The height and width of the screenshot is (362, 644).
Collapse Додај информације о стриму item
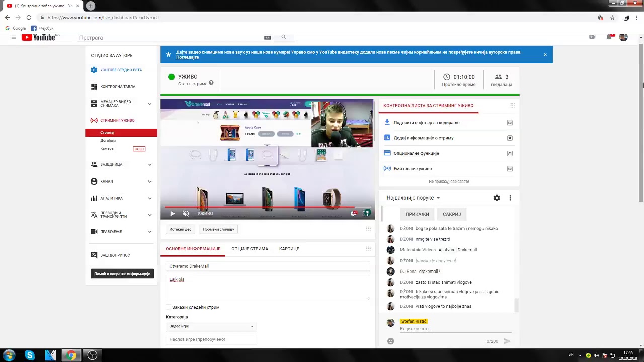coord(510,138)
